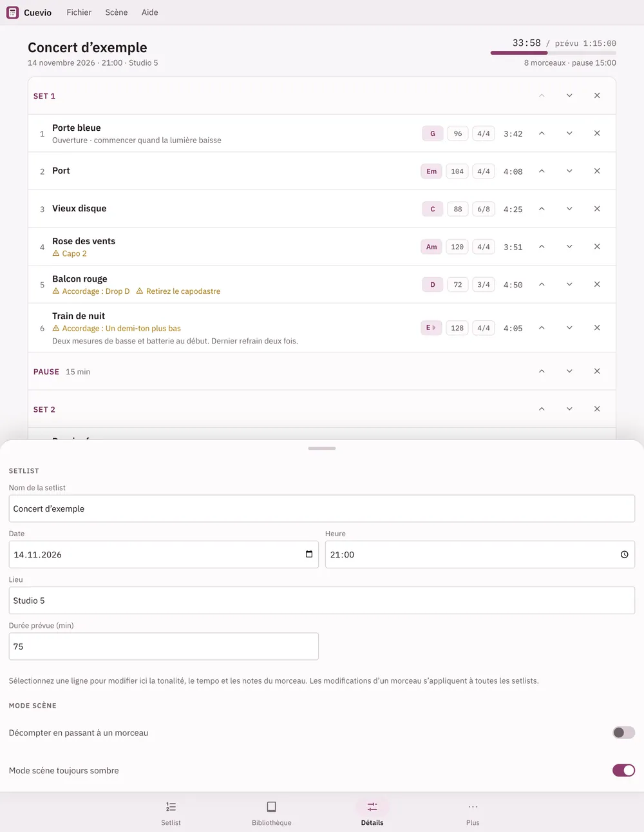This screenshot has height=832, width=644.
Task: Move Rose des vents up
Action: click(542, 247)
